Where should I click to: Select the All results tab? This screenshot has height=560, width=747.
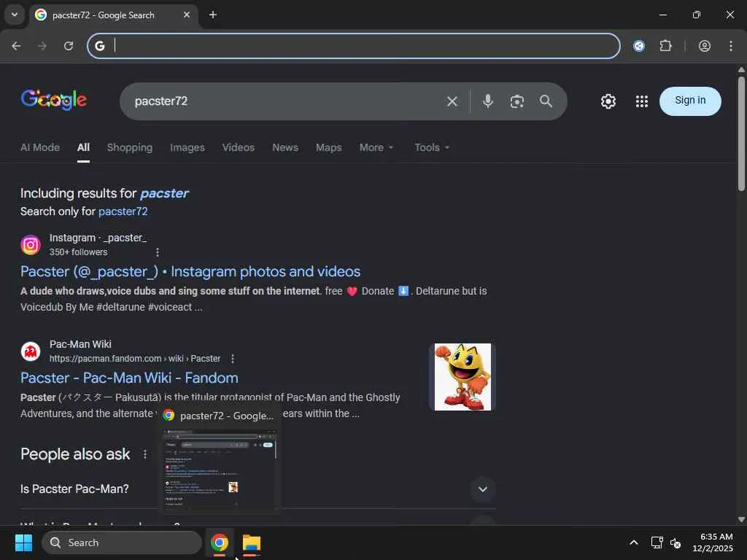point(83,147)
